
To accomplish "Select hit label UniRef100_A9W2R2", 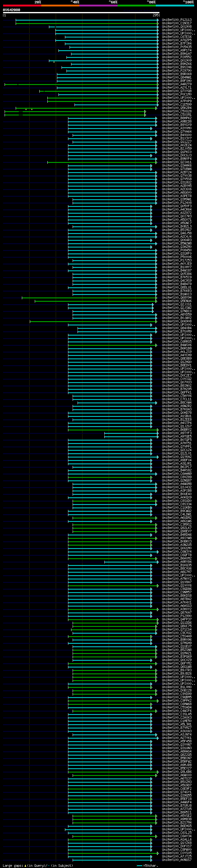I will tap(177, 406).
